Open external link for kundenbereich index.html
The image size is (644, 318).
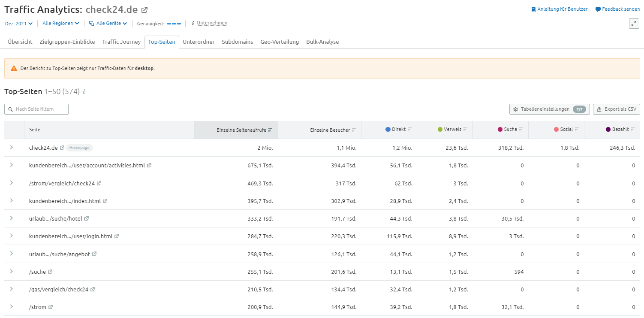105,201
